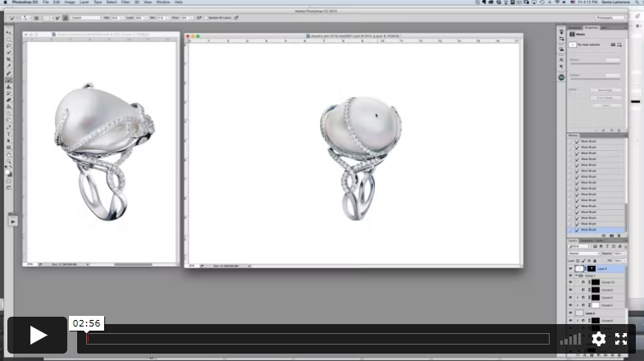Screen dimensions: 644x361
Task: Enable the airbrush option in options bar
Action: click(x=199, y=18)
